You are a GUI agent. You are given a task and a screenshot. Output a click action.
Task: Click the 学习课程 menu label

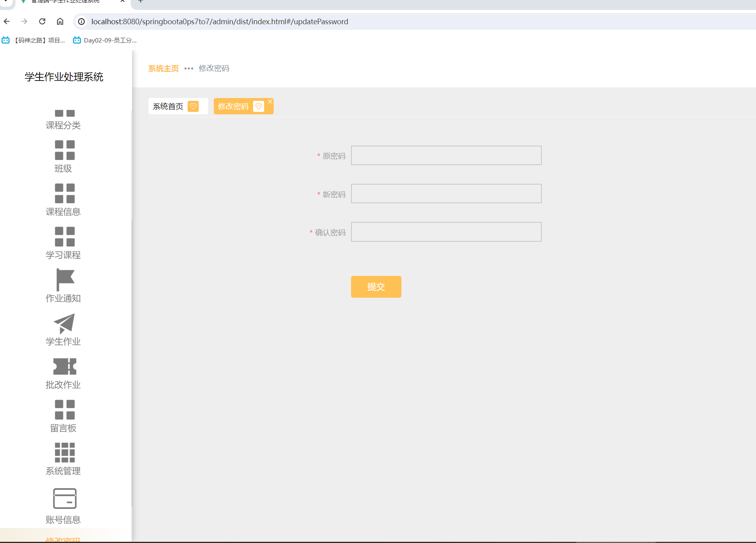click(63, 255)
